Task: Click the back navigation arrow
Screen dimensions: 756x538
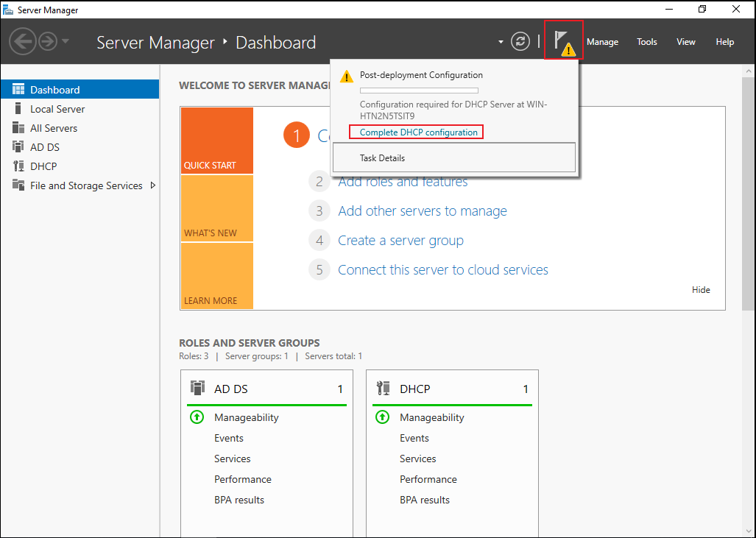Action: 23,41
